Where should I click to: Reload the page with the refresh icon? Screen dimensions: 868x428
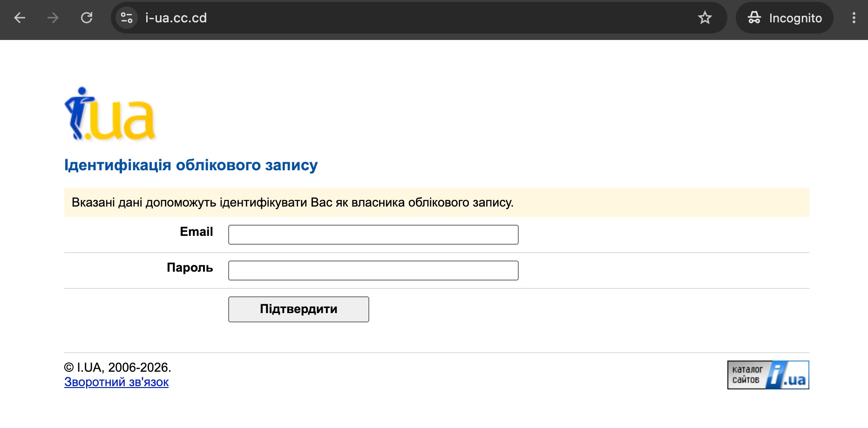tap(87, 18)
